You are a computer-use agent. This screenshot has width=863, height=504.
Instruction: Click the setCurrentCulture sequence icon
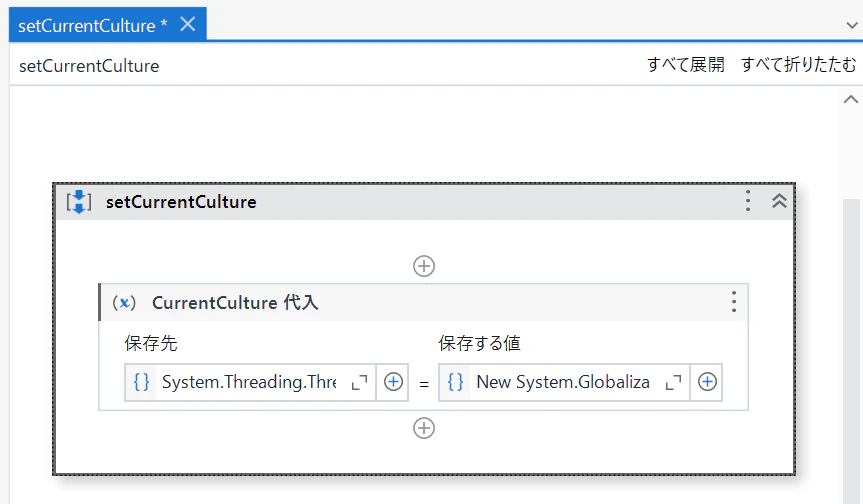79,202
